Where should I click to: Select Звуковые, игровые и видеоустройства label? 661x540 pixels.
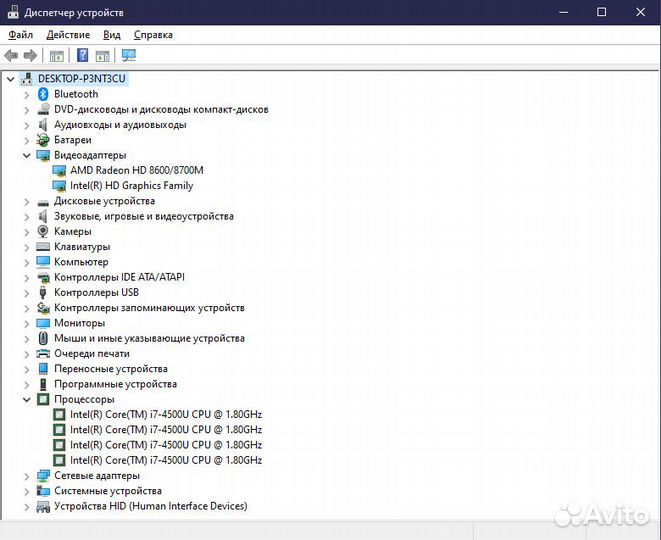pyautogui.click(x=144, y=216)
